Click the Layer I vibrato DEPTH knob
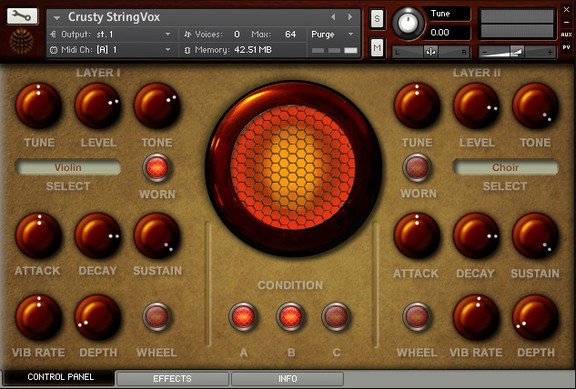The image size is (576, 389). pos(98,317)
